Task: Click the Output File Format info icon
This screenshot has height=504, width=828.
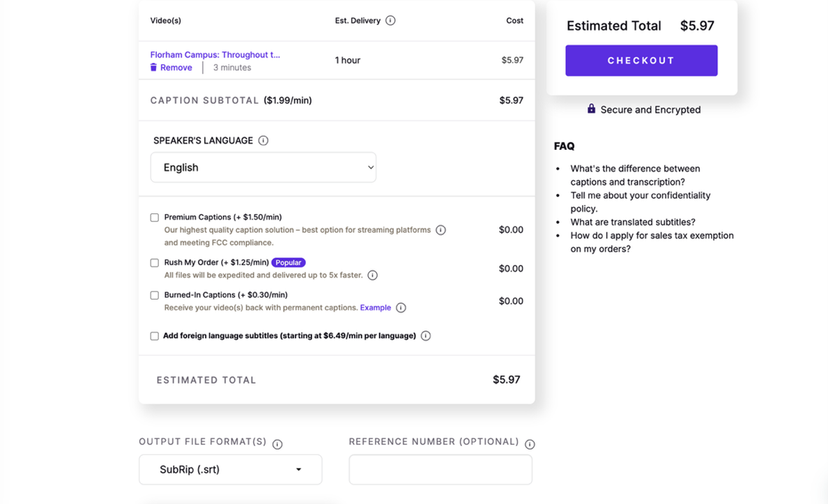Action: (x=277, y=443)
